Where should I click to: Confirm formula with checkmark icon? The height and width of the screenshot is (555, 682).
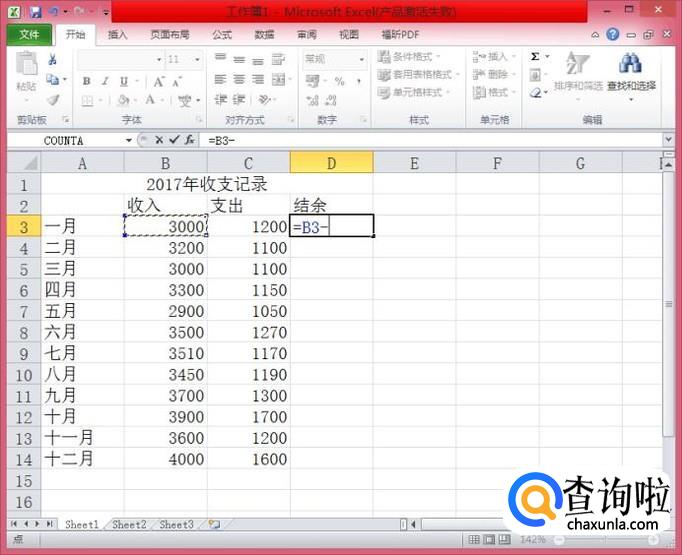point(174,140)
